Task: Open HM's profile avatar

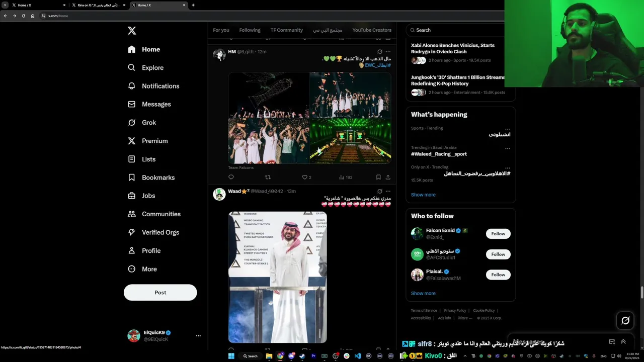Action: coord(219,55)
